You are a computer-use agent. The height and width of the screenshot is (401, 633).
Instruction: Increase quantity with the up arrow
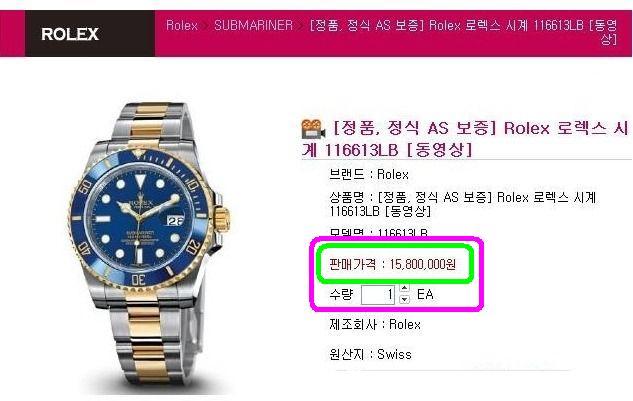tap(404, 288)
